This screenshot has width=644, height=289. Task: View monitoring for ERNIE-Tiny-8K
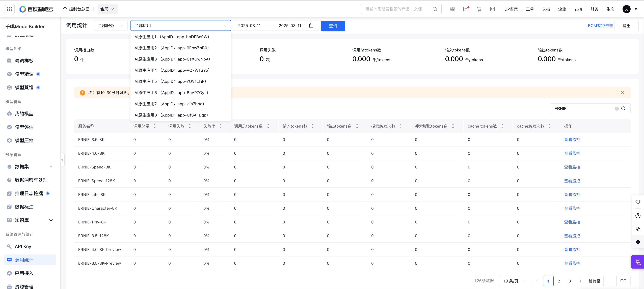(572, 222)
